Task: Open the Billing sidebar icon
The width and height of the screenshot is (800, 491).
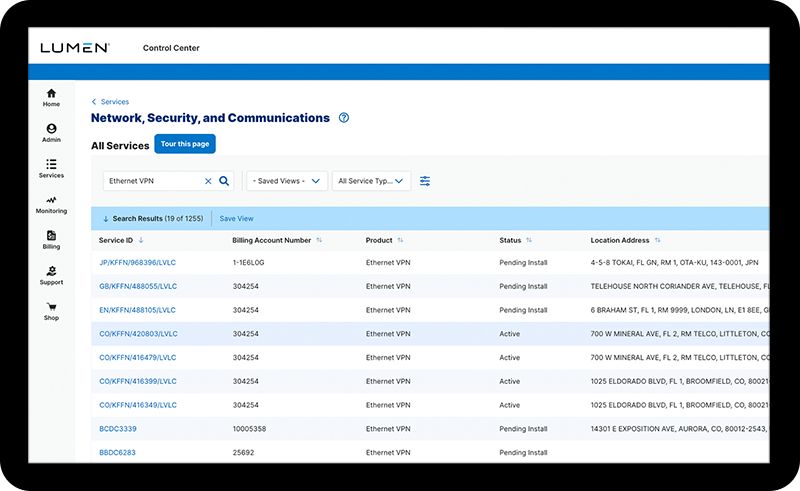Action: click(51, 235)
